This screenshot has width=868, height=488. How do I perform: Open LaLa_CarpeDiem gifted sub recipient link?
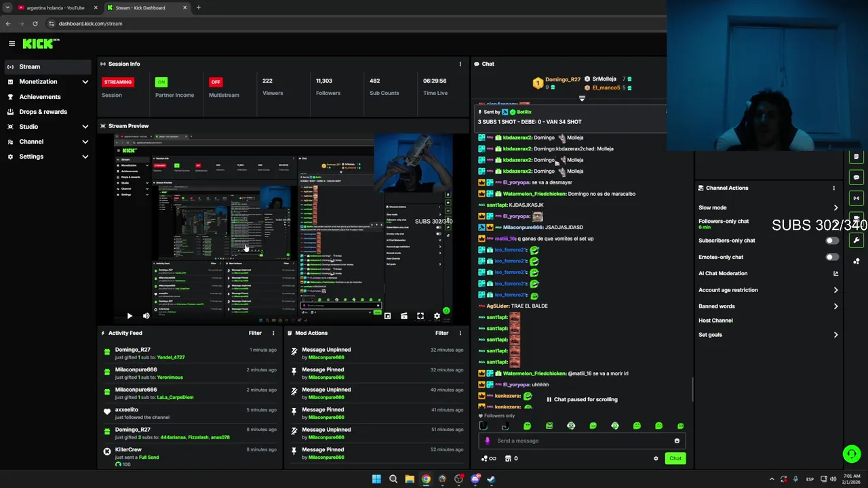pyautogui.click(x=176, y=397)
